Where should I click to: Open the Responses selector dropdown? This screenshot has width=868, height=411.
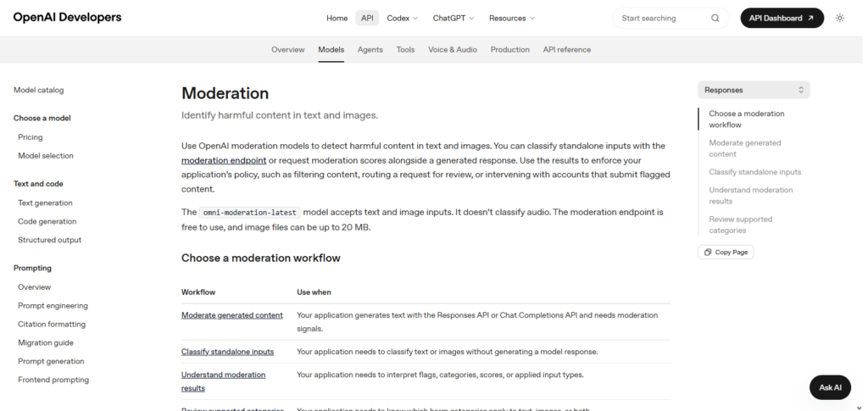[x=754, y=90]
